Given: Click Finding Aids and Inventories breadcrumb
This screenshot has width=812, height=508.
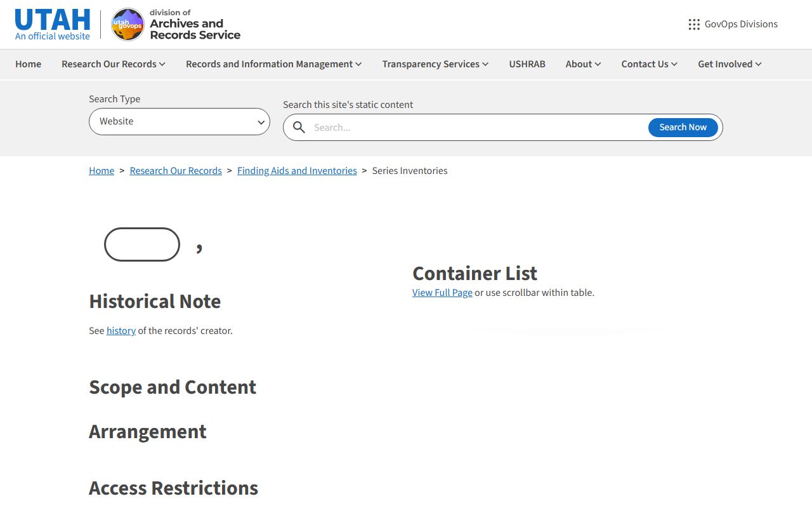Looking at the screenshot, I should [297, 171].
